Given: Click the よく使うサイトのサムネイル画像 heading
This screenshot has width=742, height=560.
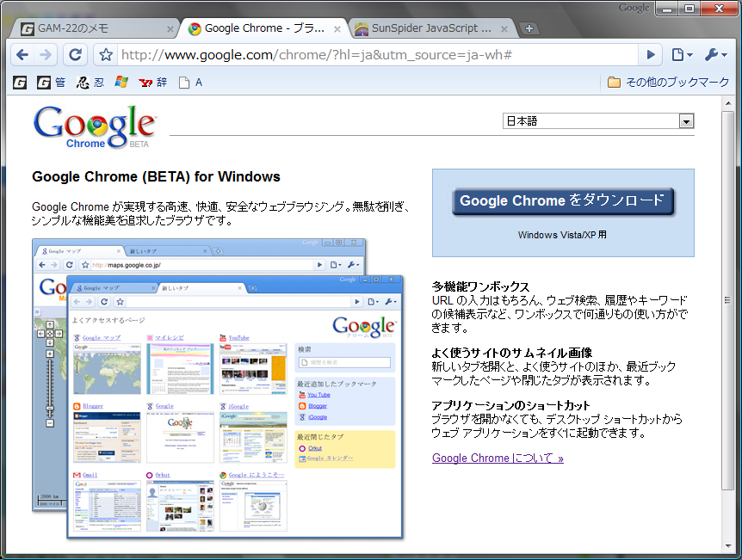Looking at the screenshot, I should pyautogui.click(x=511, y=353).
